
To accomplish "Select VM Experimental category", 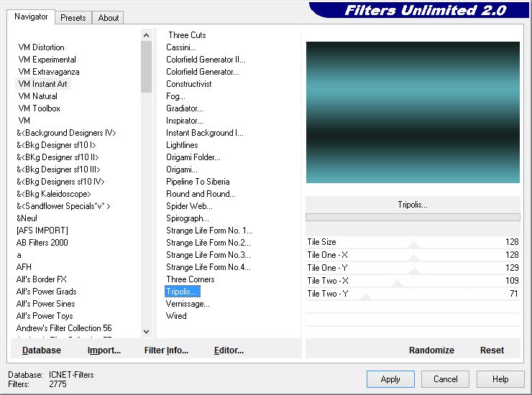I will pyautogui.click(x=47, y=60).
